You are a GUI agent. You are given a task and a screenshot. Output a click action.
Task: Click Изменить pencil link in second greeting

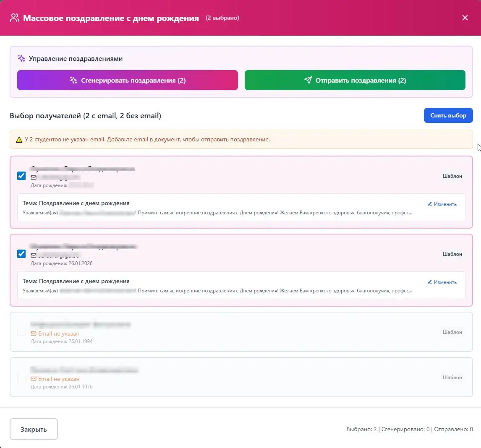[x=442, y=282]
